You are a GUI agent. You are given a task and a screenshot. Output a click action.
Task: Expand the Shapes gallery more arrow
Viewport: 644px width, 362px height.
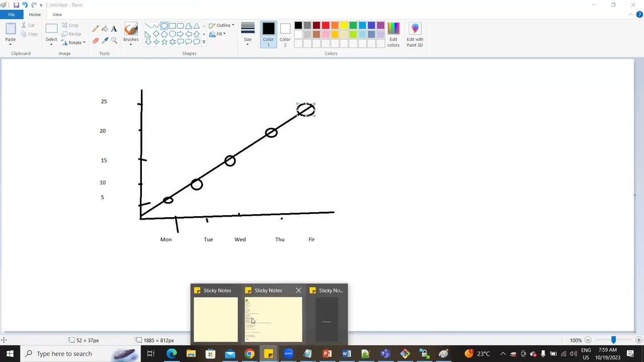tap(204, 42)
